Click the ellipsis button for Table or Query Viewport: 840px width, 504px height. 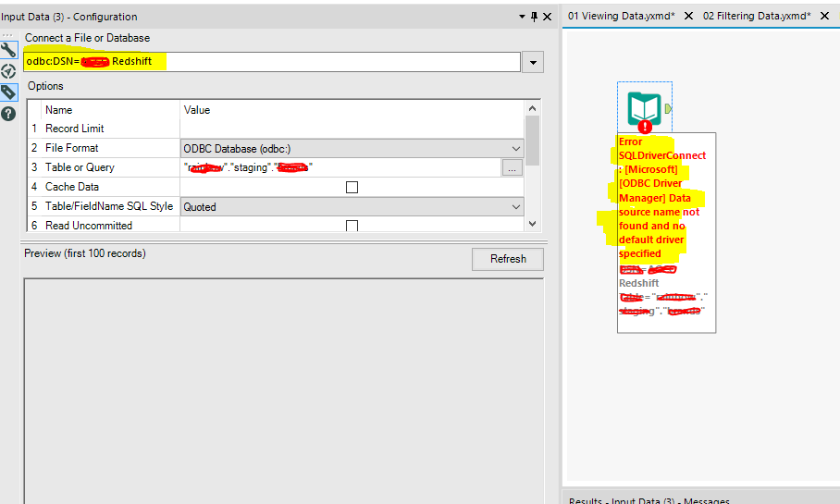coord(513,167)
